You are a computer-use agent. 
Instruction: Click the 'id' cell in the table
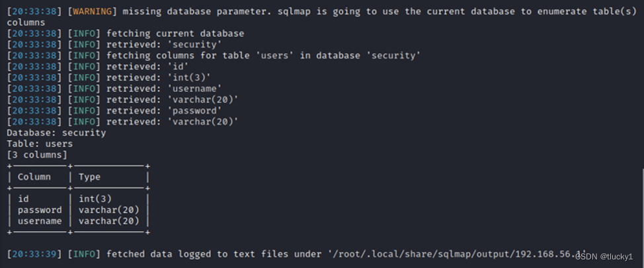click(23, 199)
